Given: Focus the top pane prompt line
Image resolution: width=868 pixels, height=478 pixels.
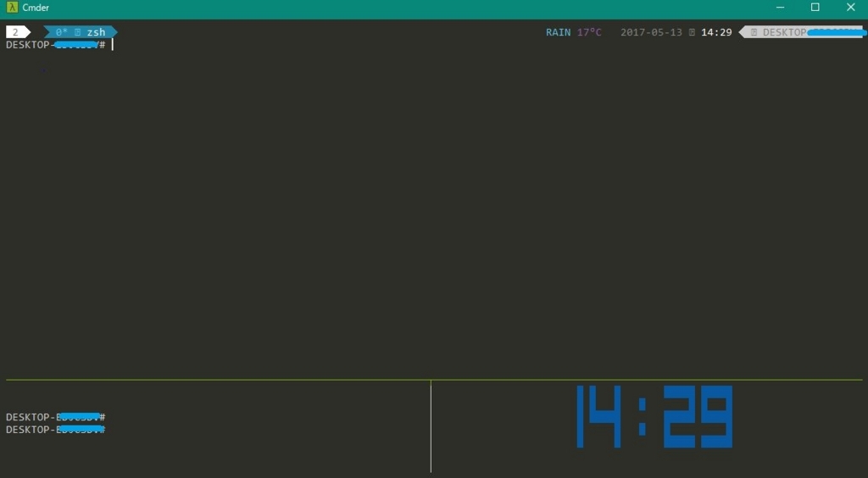Looking at the screenshot, I should point(59,45).
